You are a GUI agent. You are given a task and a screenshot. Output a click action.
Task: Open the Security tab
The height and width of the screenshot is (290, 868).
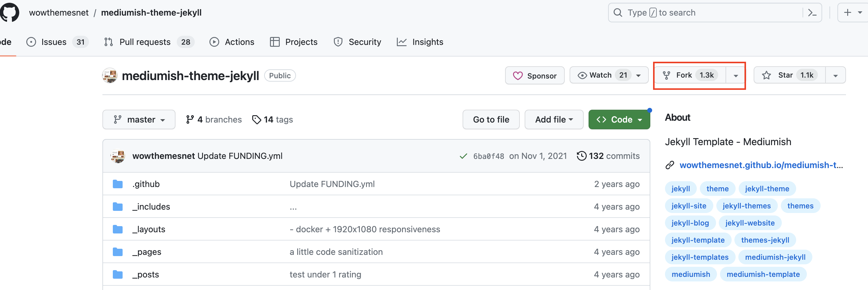coord(357,42)
